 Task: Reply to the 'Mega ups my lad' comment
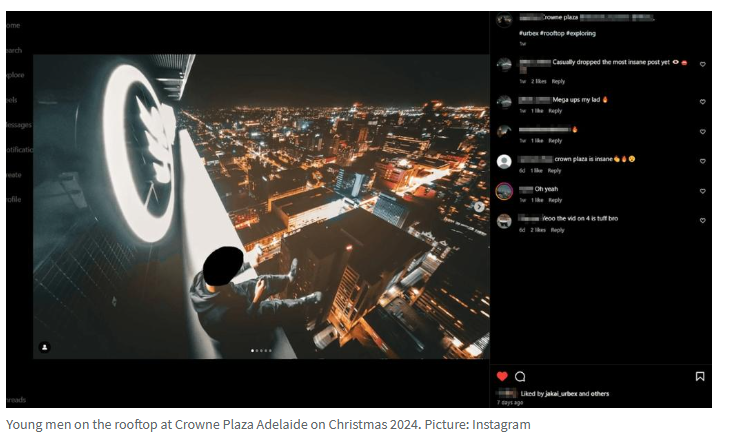click(556, 111)
